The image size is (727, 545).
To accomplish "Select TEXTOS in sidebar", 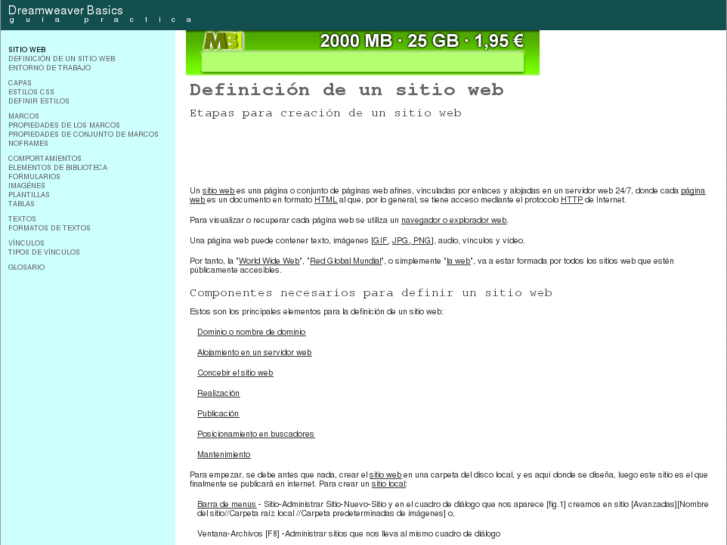I will [22, 219].
